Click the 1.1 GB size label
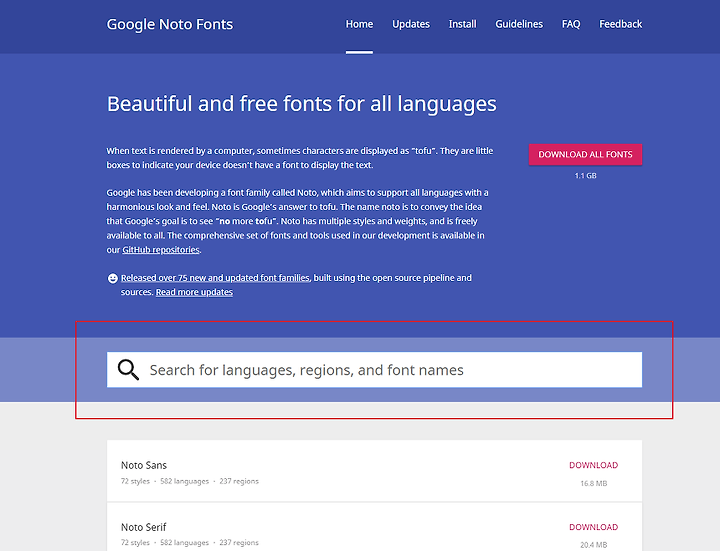Screen dimensions: 720x551 click(x=585, y=176)
